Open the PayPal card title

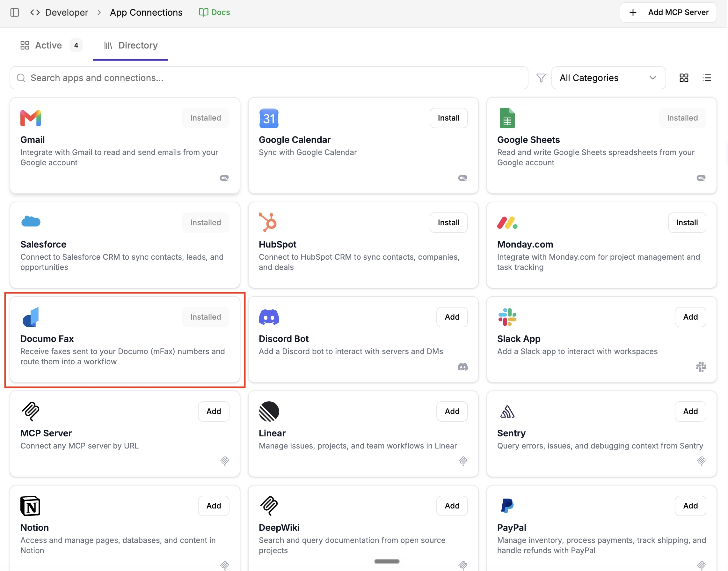click(512, 528)
